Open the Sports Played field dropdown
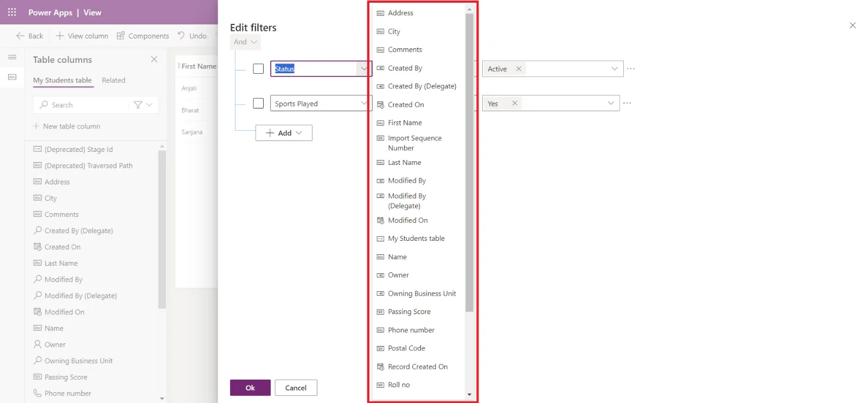 pyautogui.click(x=364, y=103)
